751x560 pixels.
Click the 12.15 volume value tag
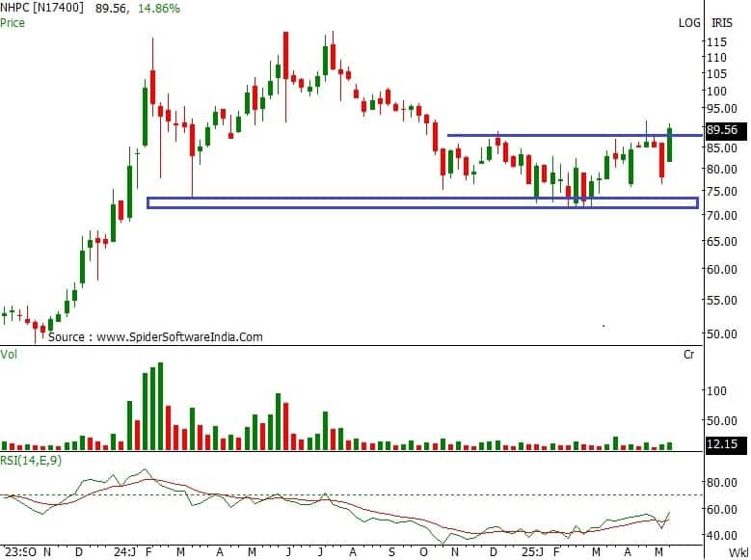(723, 444)
